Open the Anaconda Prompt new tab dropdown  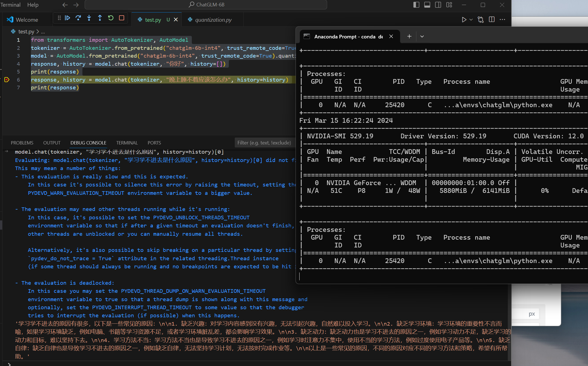point(422,36)
